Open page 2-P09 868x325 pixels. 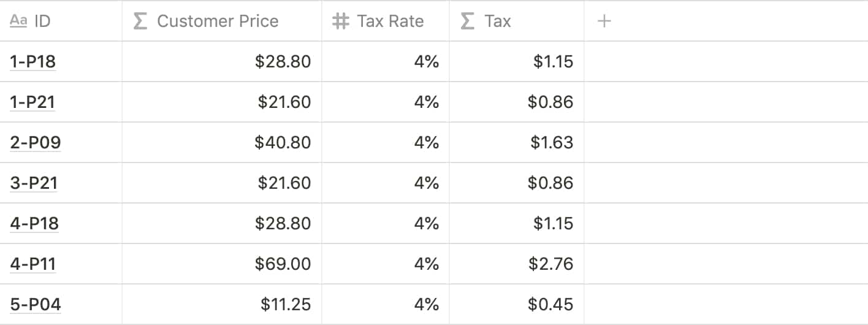point(36,142)
